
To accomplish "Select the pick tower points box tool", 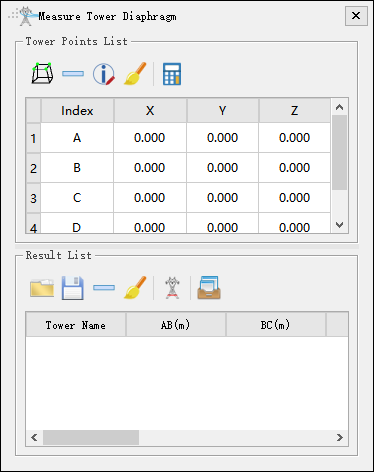I will click(x=42, y=74).
